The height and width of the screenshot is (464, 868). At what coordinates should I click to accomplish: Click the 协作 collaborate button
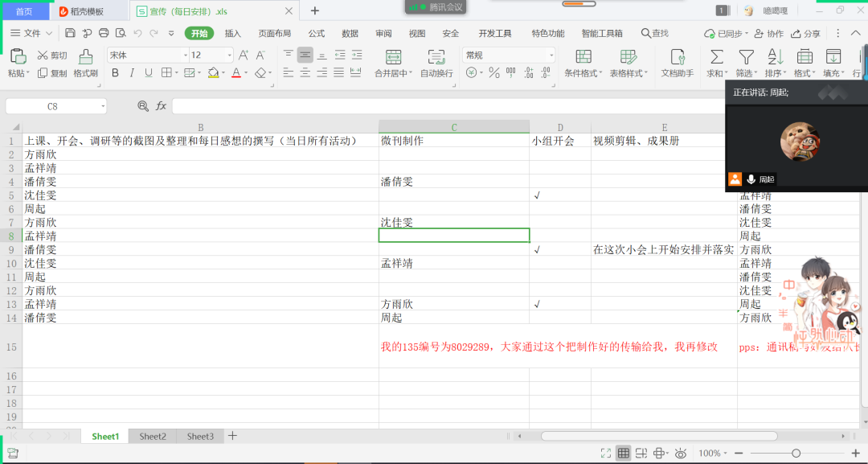point(769,33)
